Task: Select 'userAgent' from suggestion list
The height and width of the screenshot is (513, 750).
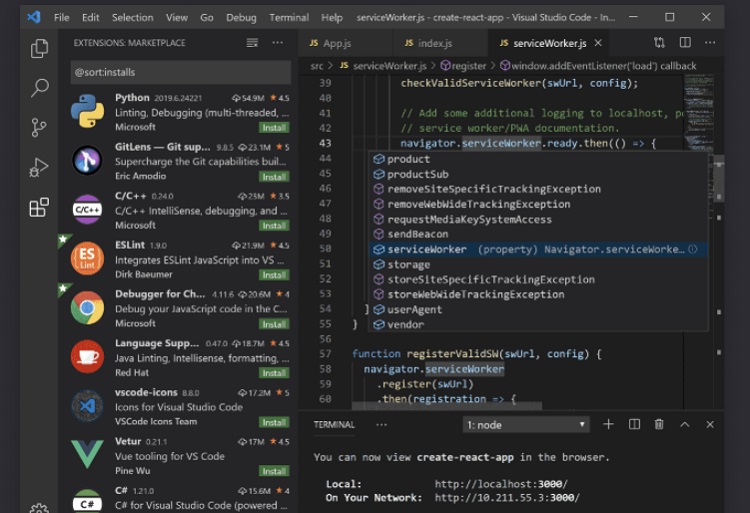Action: pos(538,309)
